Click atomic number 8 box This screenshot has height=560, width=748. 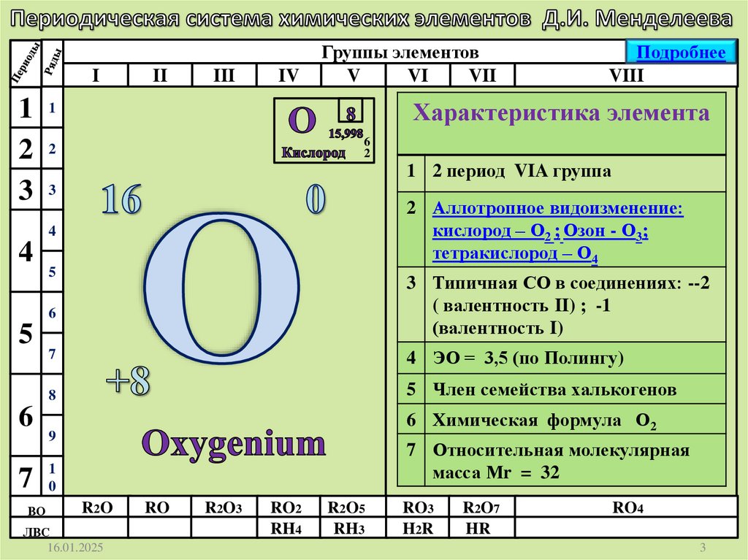tap(351, 111)
